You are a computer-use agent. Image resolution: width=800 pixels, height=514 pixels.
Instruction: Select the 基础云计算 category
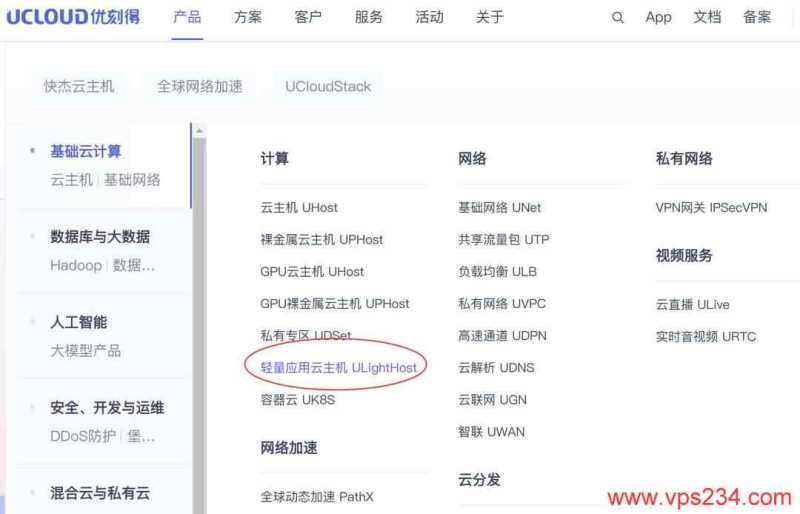86,151
